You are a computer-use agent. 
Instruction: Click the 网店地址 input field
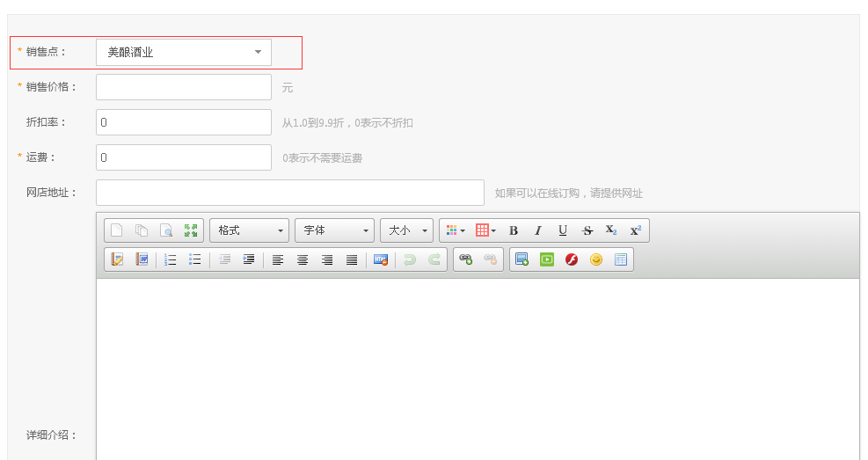290,193
